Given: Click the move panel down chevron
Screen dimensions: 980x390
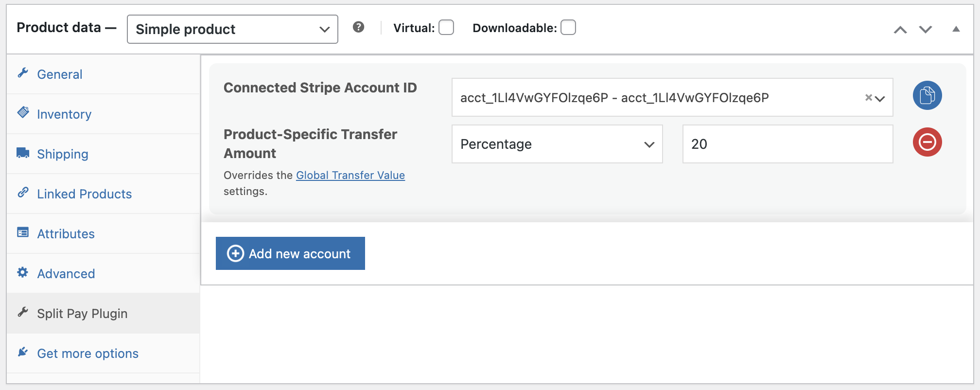Looking at the screenshot, I should (x=925, y=29).
